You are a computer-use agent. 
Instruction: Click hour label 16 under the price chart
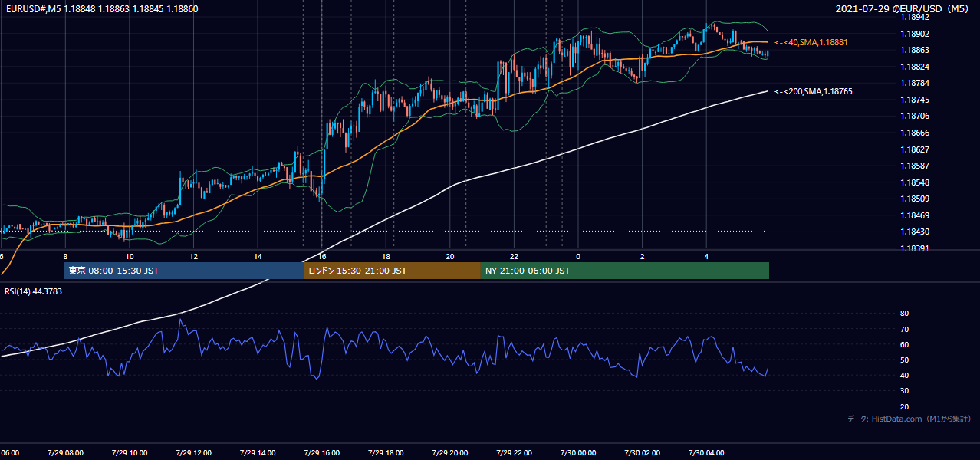[322, 256]
